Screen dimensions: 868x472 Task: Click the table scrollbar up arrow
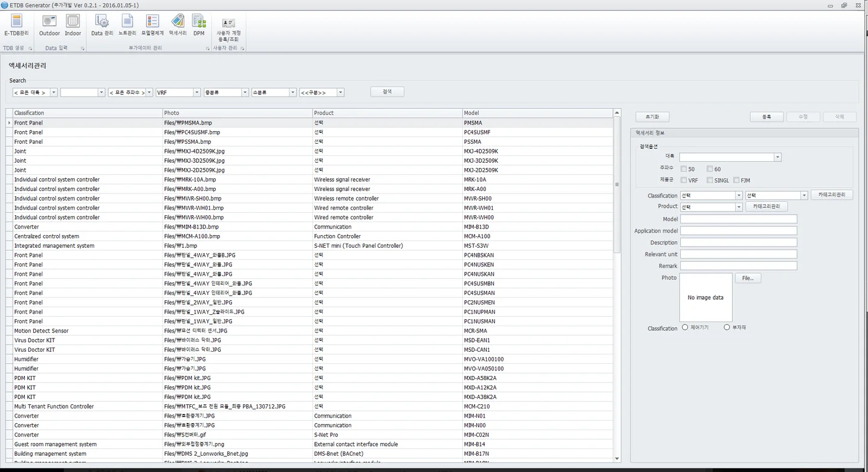pyautogui.click(x=617, y=113)
